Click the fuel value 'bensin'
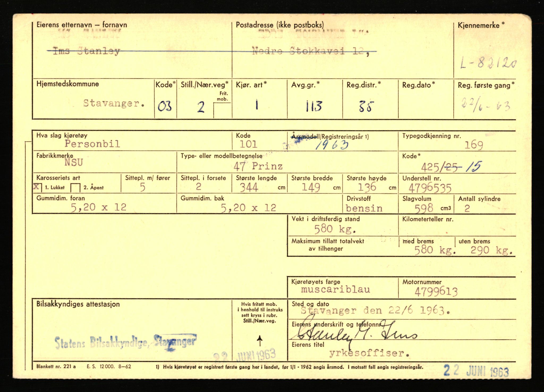The image size is (544, 392). [364, 208]
